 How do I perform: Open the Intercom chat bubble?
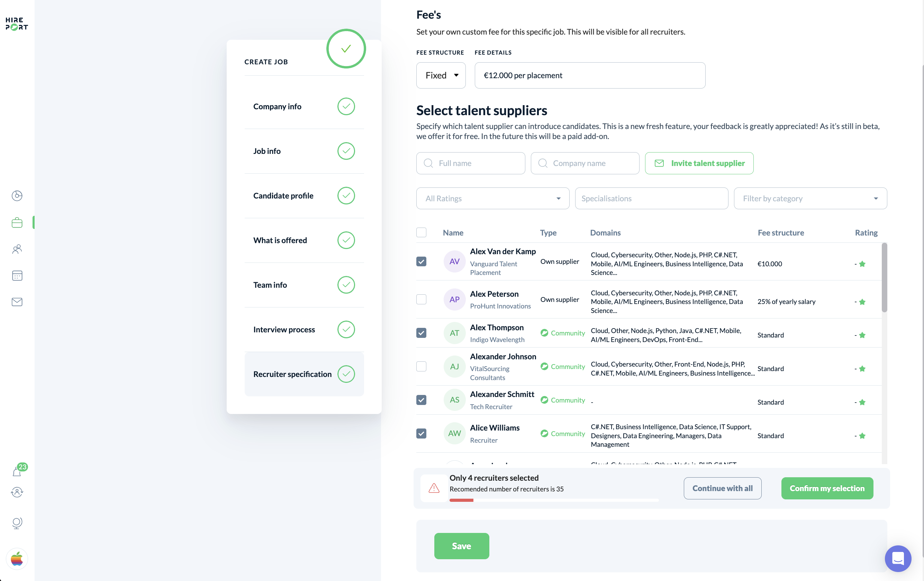tap(898, 559)
